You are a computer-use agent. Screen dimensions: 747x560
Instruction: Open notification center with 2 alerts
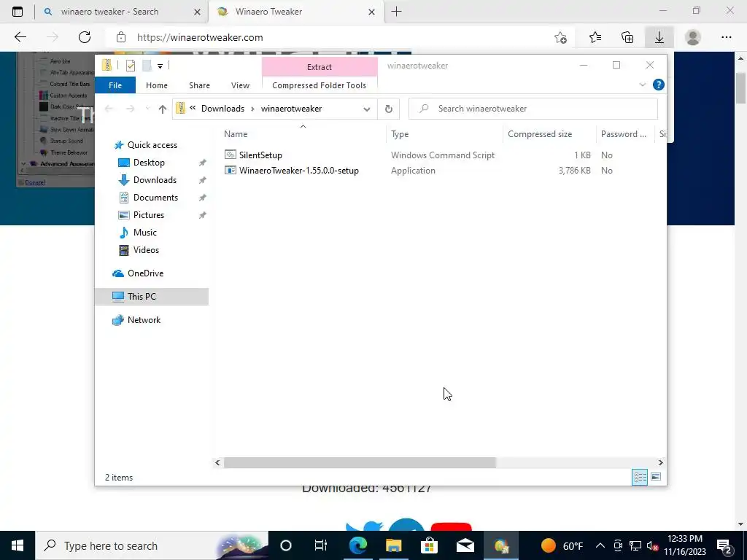click(x=724, y=545)
